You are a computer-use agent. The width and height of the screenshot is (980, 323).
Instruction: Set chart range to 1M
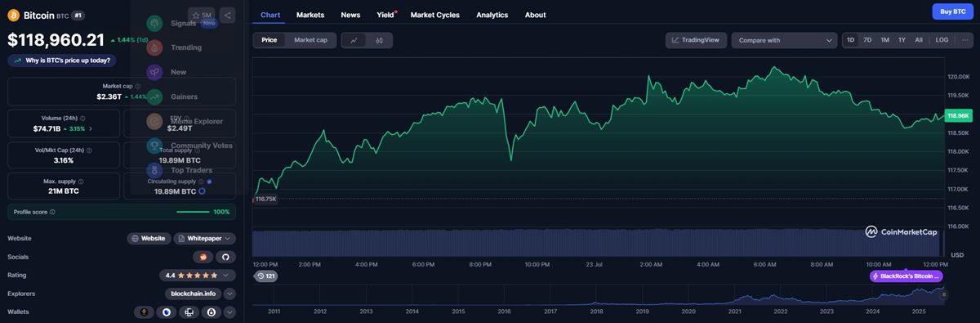click(885, 40)
